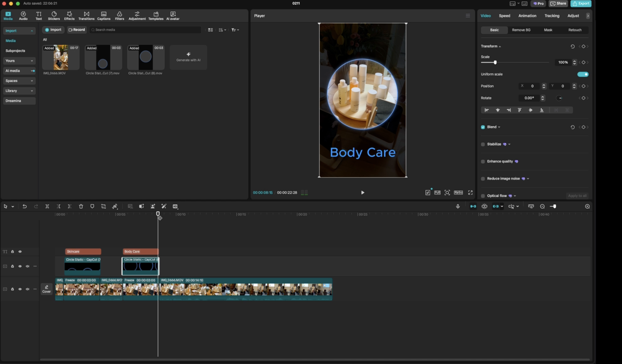Image resolution: width=622 pixels, height=364 pixels.
Task: Click the split clip tool
Action: tap(47, 206)
